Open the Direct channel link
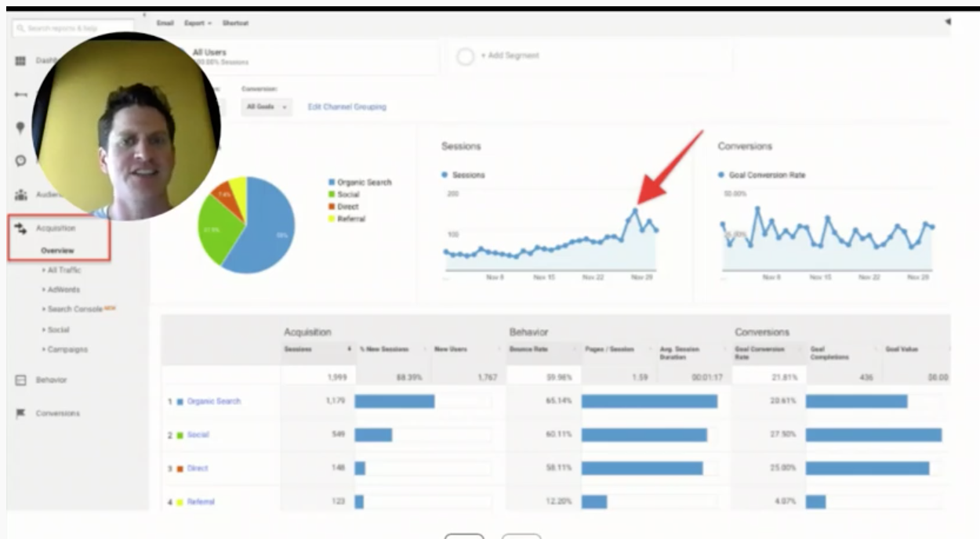This screenshot has height=539, width=980. (198, 468)
